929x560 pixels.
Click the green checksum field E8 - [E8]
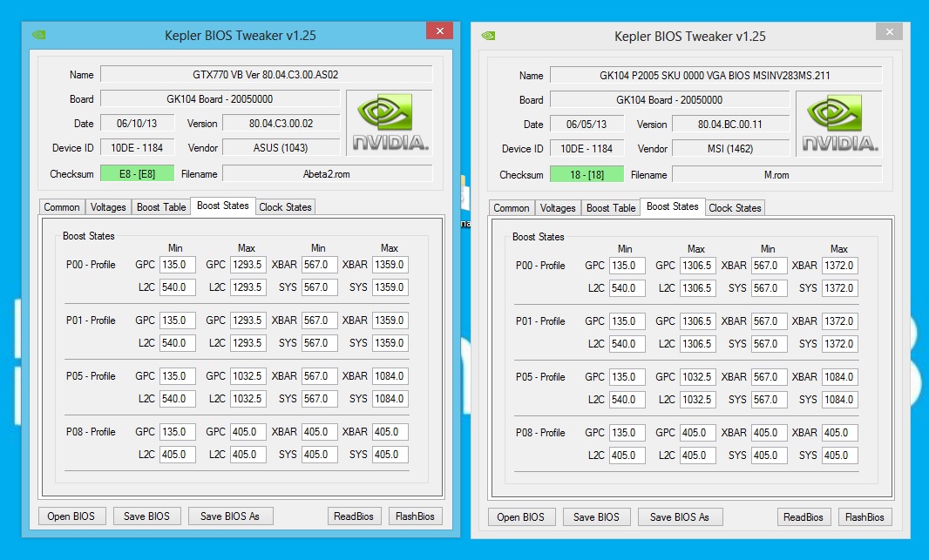pos(138,174)
